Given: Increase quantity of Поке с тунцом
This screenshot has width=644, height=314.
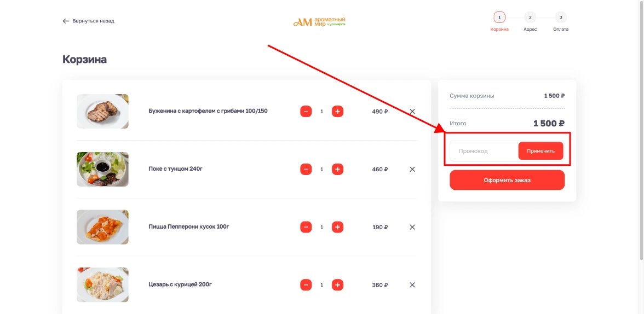Looking at the screenshot, I should (337, 169).
